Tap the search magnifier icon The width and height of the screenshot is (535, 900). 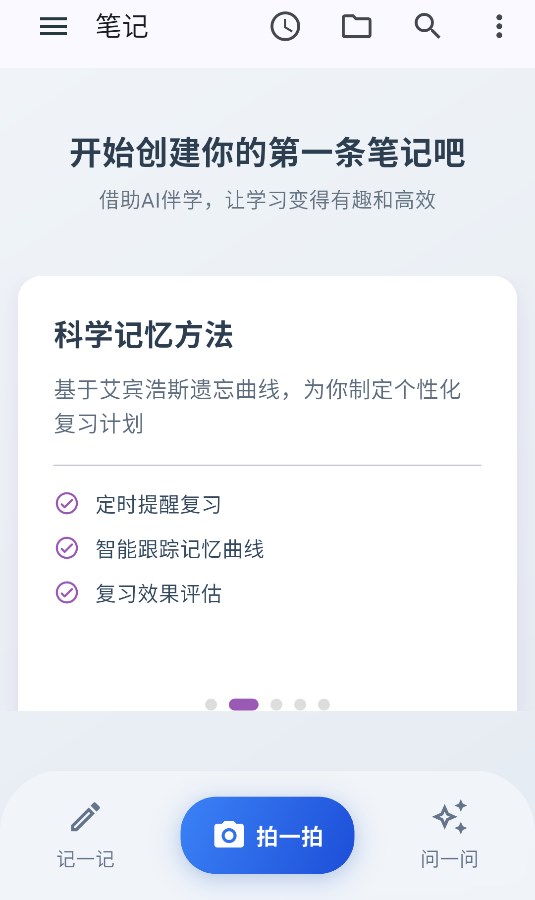(x=428, y=26)
